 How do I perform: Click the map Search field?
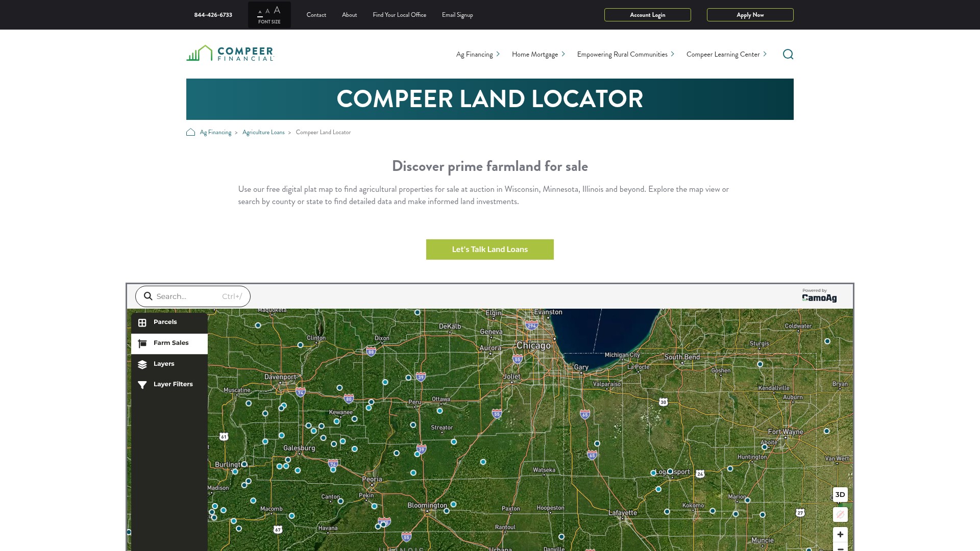pos(192,296)
